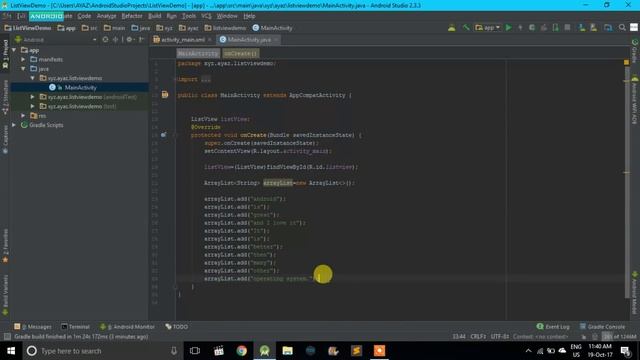The image size is (640, 360).
Task: Toggle the Android WiFi ADB side panel
Action: coord(635,100)
